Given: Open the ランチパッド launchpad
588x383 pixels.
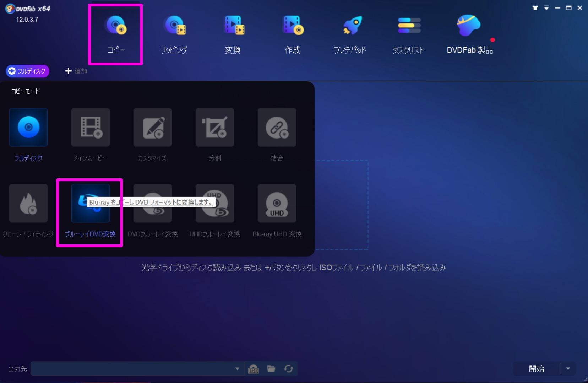Looking at the screenshot, I should pos(350,34).
